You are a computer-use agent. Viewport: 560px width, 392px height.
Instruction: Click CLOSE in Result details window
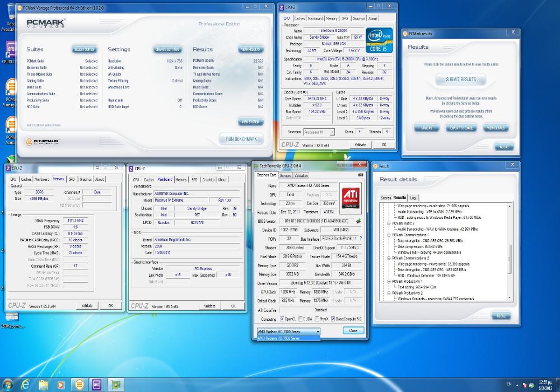coord(501,316)
